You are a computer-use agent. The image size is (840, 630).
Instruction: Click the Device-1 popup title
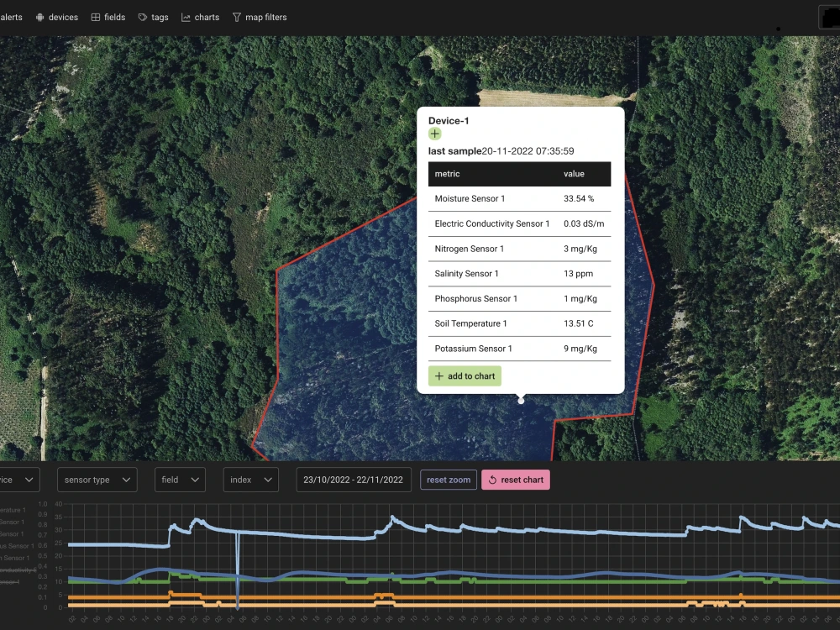click(449, 120)
